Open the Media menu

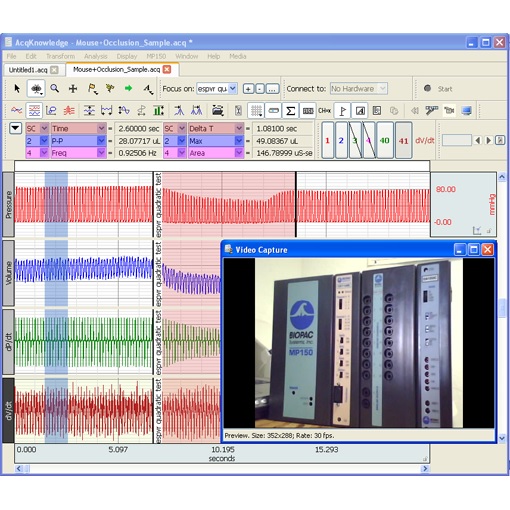click(238, 56)
